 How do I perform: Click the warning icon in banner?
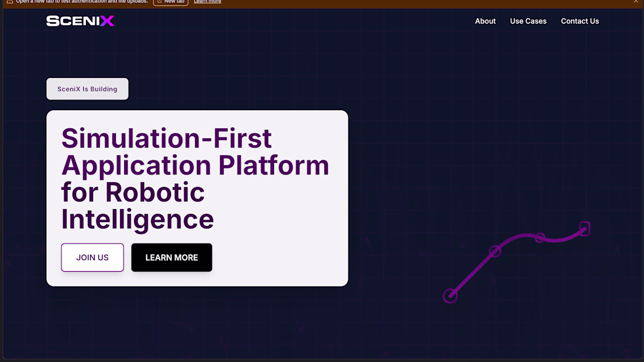click(x=10, y=2)
